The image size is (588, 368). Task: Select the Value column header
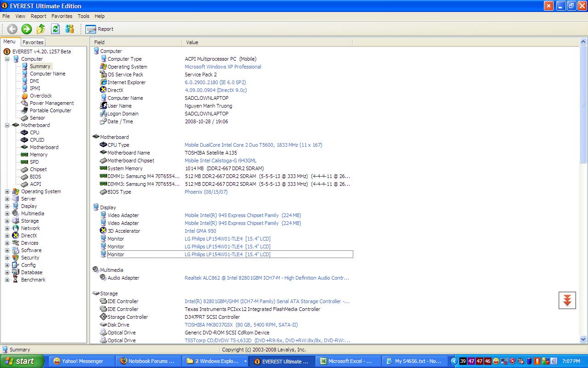(267, 42)
